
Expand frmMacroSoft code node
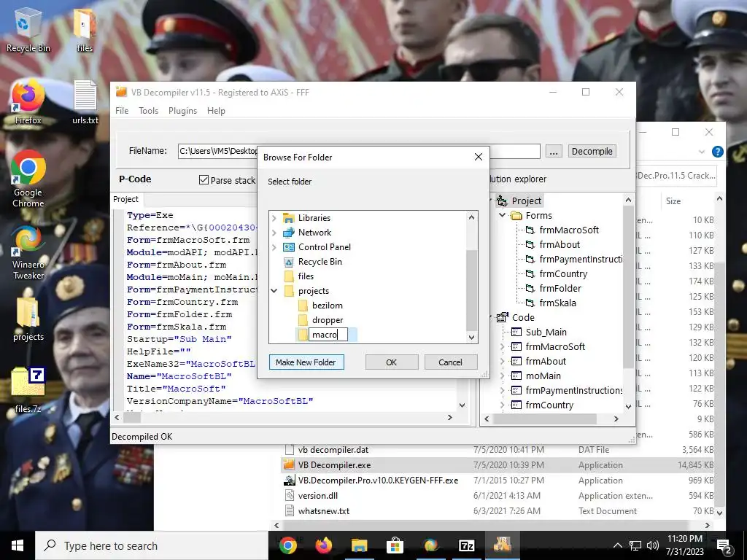tap(502, 346)
